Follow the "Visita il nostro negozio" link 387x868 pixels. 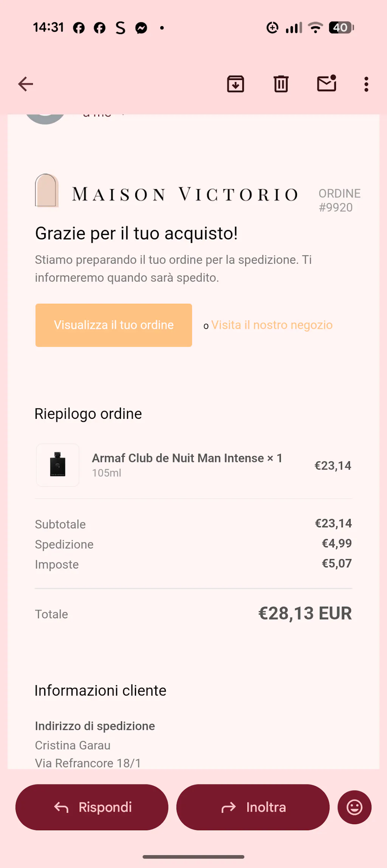(x=272, y=325)
